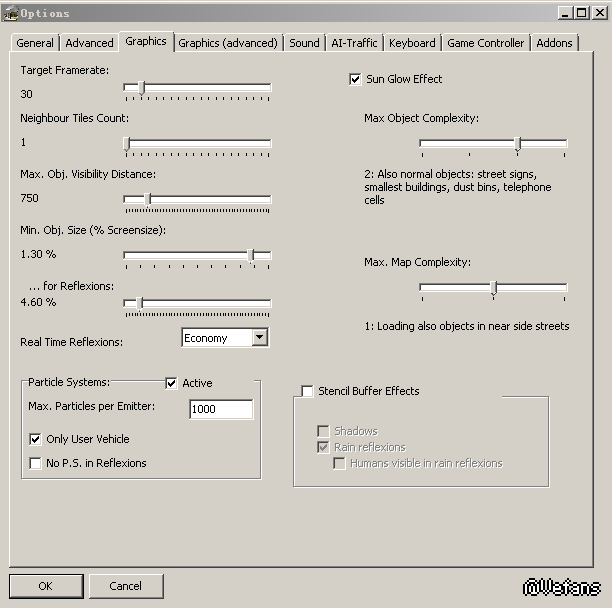
Task: Toggle Only User Vehicle checkbox
Action: click(35, 439)
